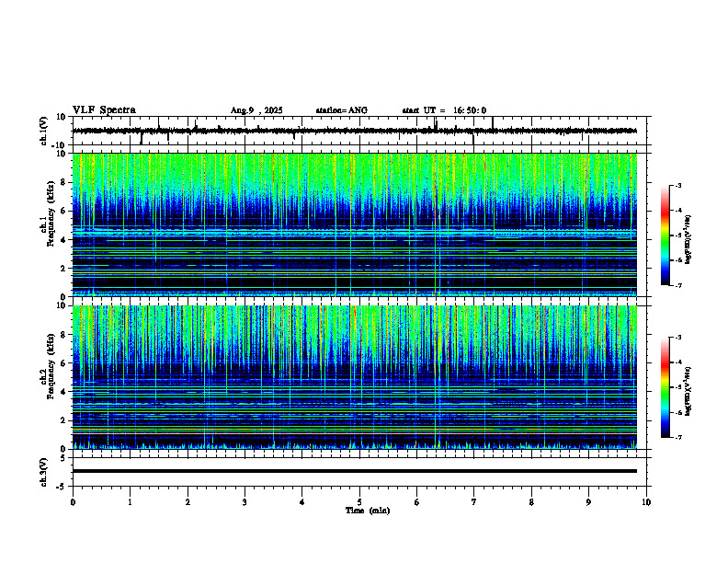Image resolution: width=728 pixels, height=563 pixels.
Task: Click the "ch.3(V)" axis label
Action: tap(44, 472)
